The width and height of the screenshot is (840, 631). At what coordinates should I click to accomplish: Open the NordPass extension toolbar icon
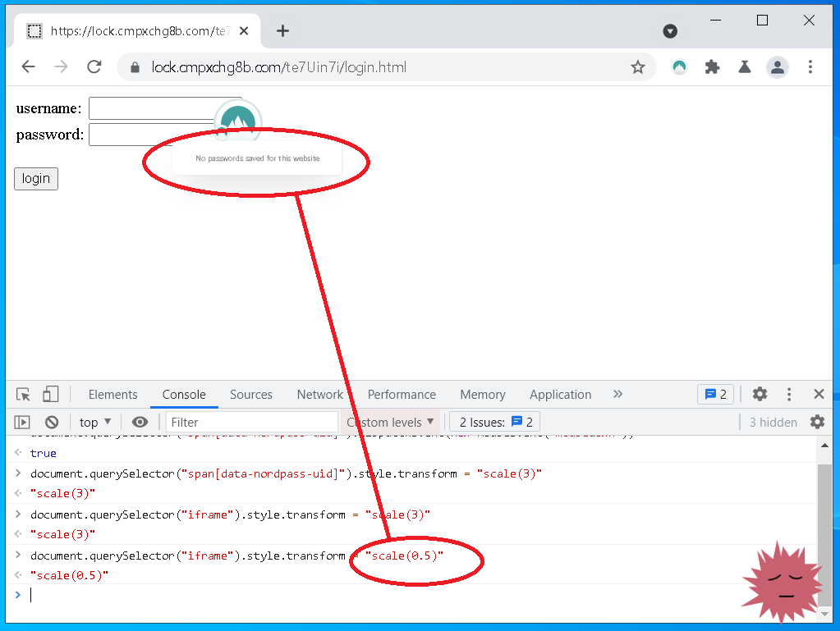tap(679, 67)
